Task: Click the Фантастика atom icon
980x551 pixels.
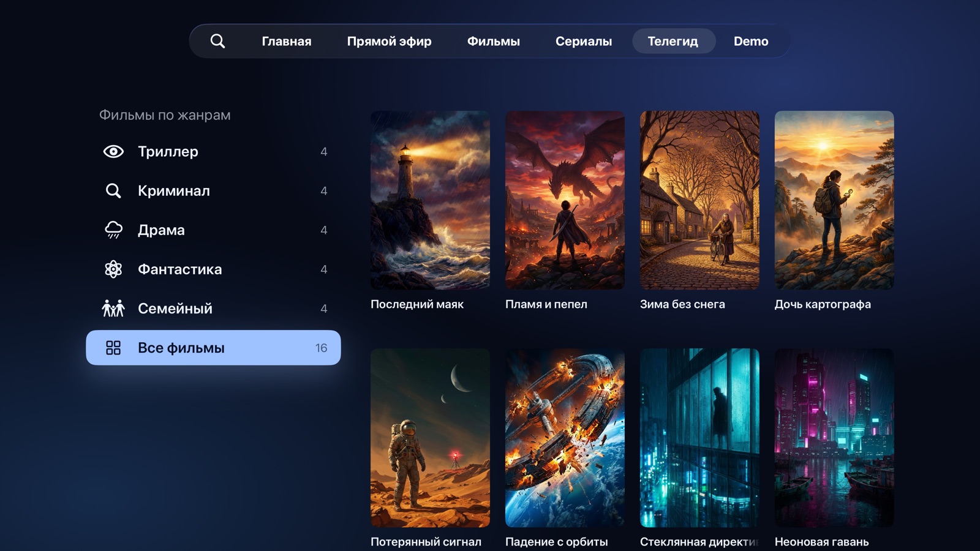Action: pos(113,269)
